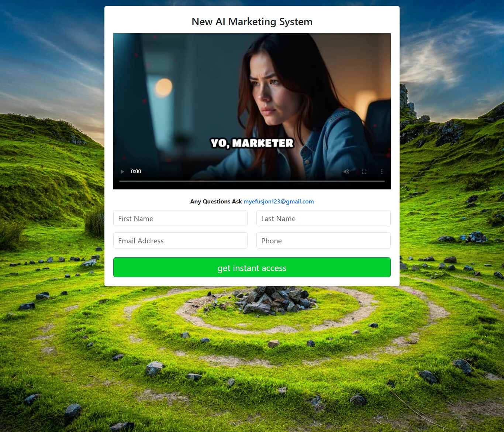Submit with the get instant access button
This screenshot has height=432, width=504.
click(252, 267)
